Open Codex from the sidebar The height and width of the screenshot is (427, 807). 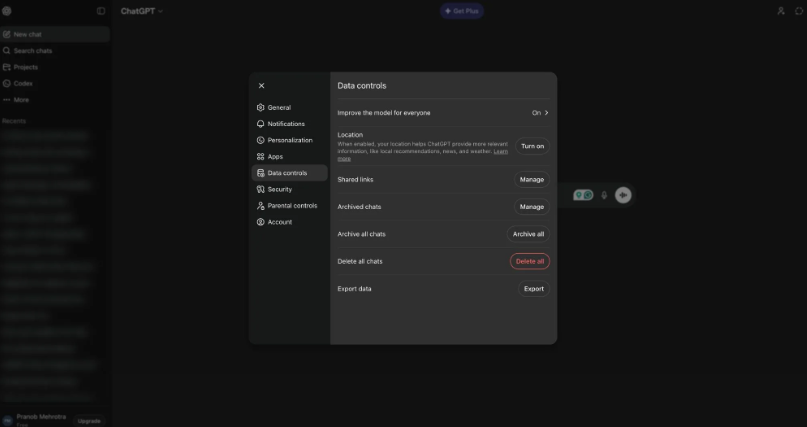[x=23, y=83]
